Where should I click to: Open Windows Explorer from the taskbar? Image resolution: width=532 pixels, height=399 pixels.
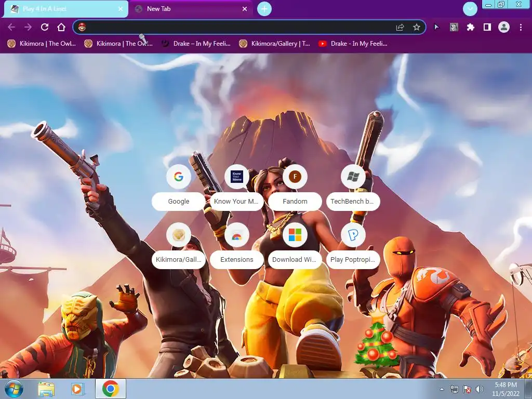[46, 389]
